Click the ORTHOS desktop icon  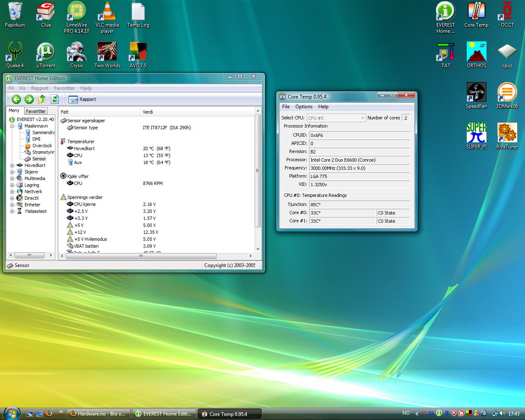pos(476,55)
